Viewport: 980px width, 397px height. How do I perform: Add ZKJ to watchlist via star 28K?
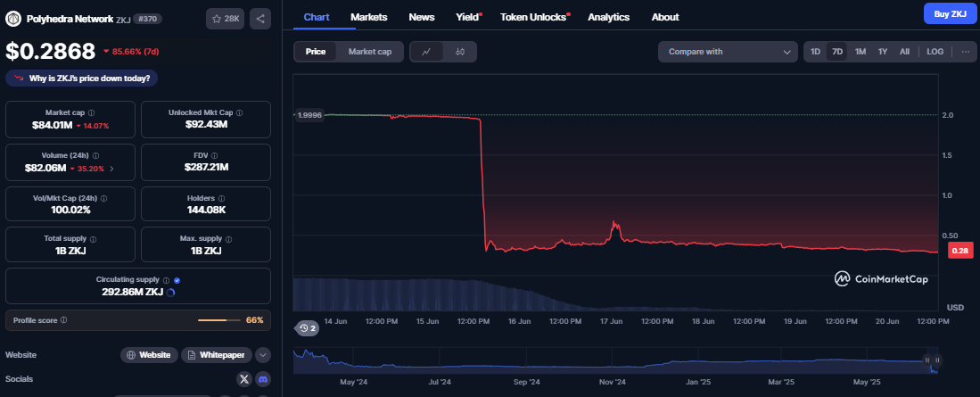[225, 19]
